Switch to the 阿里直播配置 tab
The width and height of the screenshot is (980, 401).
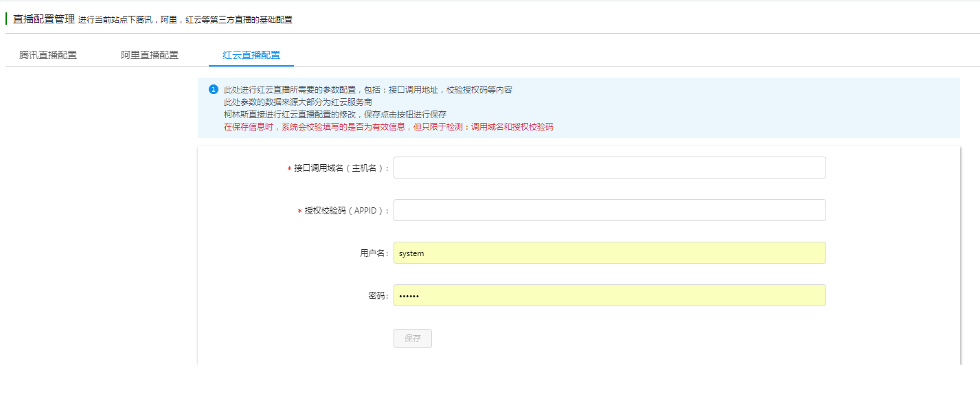tap(150, 55)
